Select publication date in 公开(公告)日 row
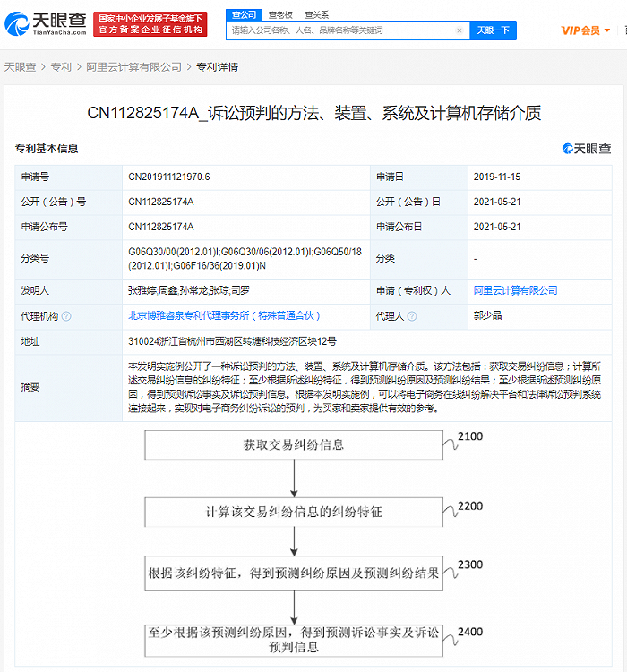This screenshot has height=672, width=627. click(497, 202)
